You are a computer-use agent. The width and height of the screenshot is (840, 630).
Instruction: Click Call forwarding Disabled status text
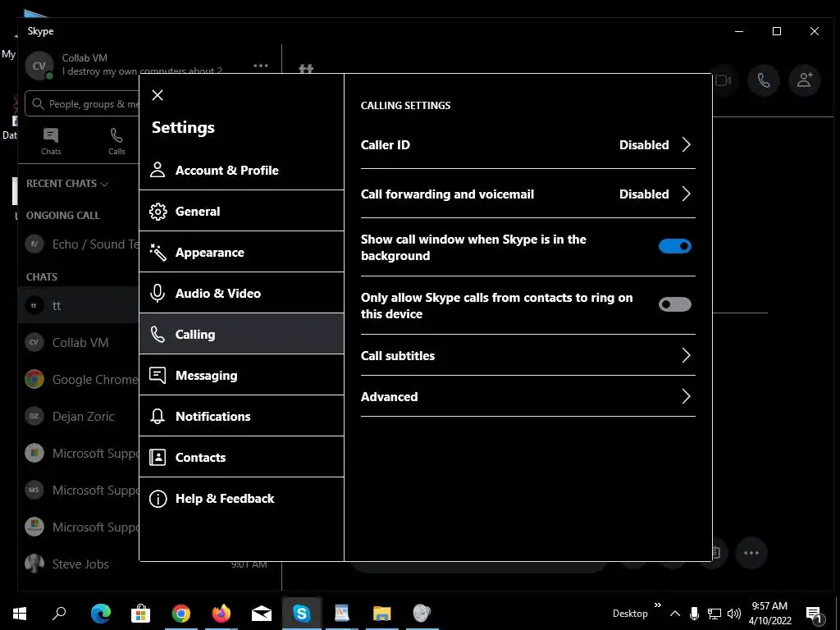(644, 194)
